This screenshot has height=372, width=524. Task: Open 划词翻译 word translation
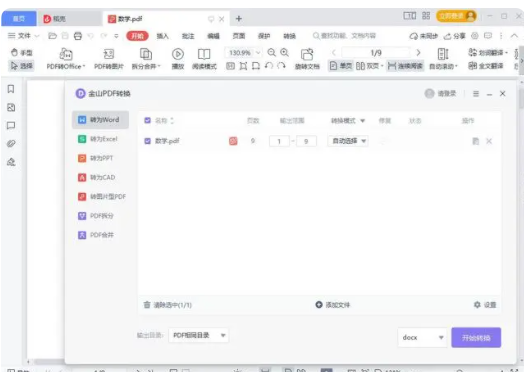488,52
